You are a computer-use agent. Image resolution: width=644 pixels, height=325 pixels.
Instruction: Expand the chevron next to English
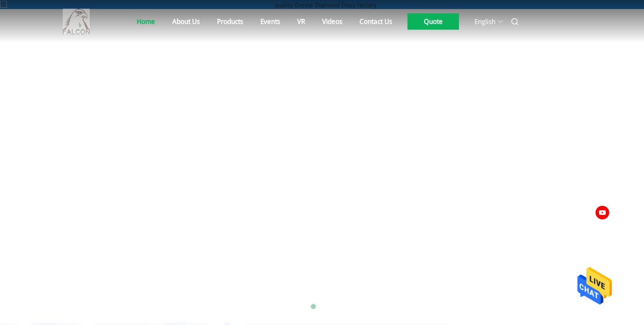click(501, 21)
